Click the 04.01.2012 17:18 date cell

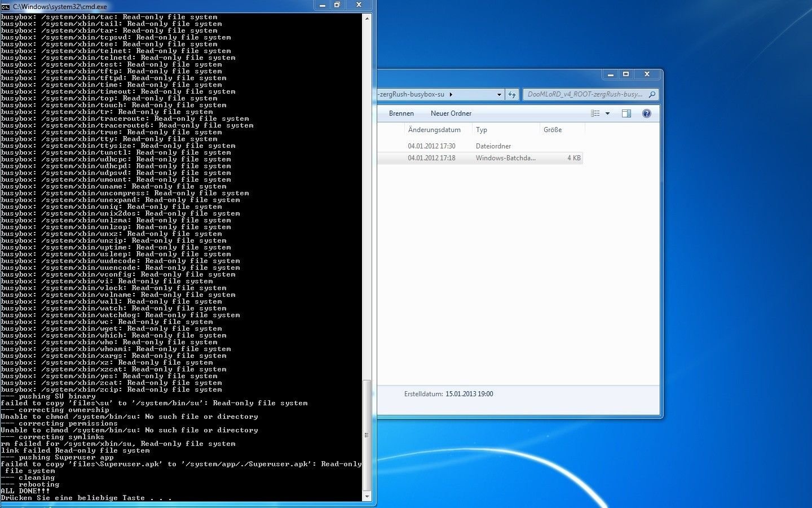point(431,158)
